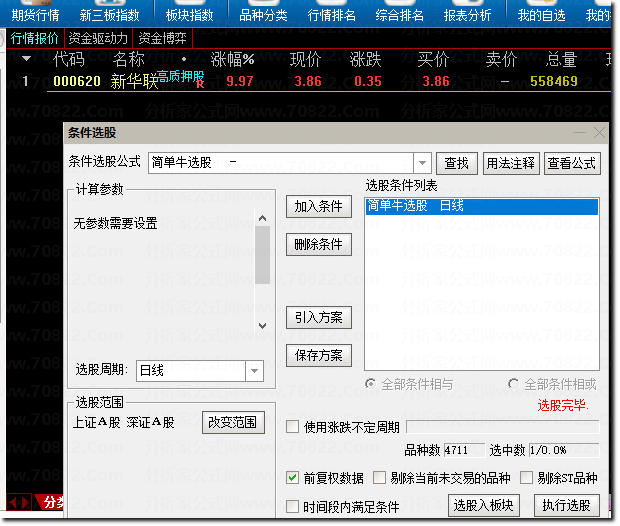Click the 保存方案 button
The image size is (620, 526).
pos(319,355)
